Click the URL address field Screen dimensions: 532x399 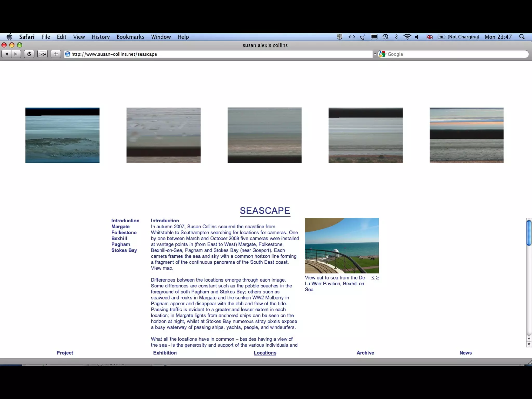pos(218,54)
